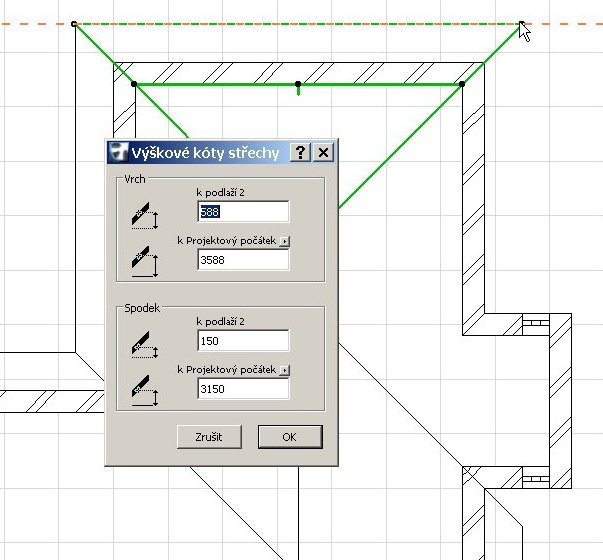This screenshot has width=603, height=560.
Task: Click the left green roof line node
Action: click(x=134, y=84)
